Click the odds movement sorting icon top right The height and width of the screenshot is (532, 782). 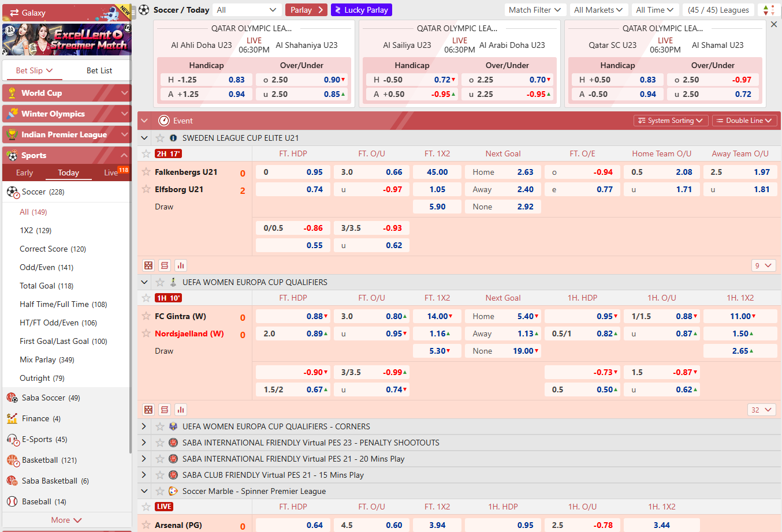coord(768,10)
